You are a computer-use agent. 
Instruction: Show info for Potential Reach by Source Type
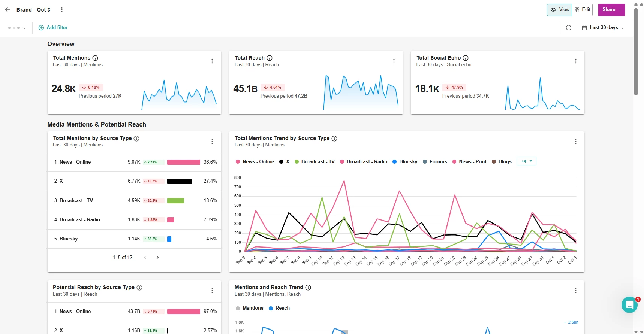[139, 288]
